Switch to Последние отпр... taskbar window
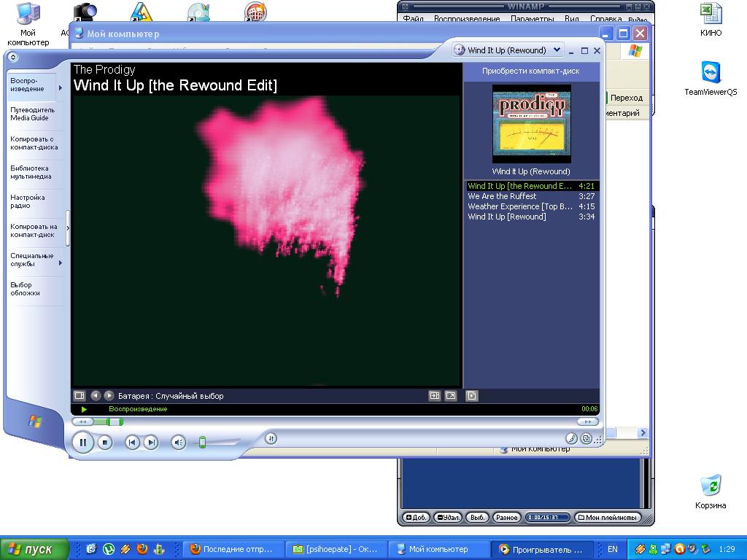The height and width of the screenshot is (560, 747). pos(233,550)
